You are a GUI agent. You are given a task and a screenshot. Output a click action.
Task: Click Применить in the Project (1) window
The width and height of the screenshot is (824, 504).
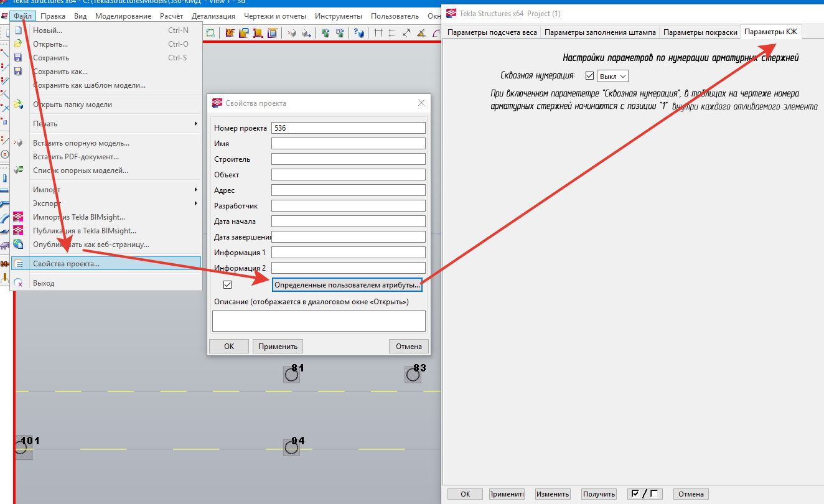click(507, 494)
